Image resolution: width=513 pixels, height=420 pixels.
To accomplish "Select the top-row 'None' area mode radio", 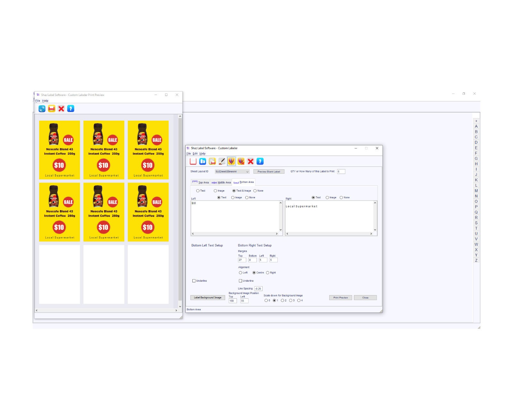I will (255, 191).
